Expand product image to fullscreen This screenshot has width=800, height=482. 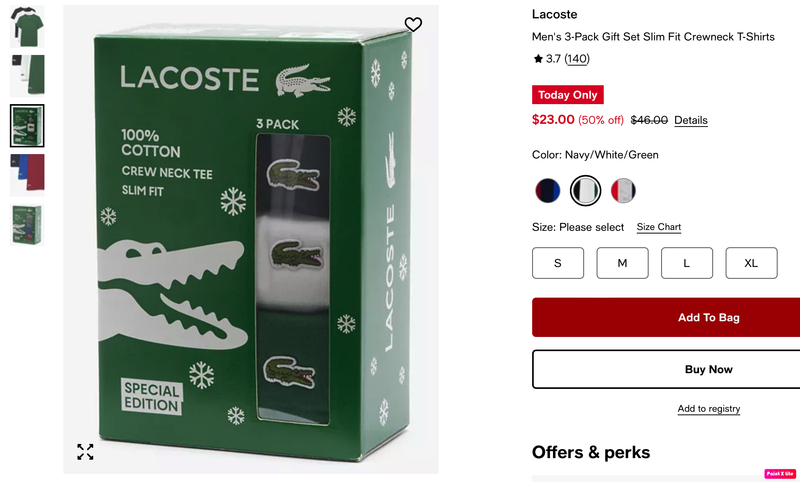point(85,451)
